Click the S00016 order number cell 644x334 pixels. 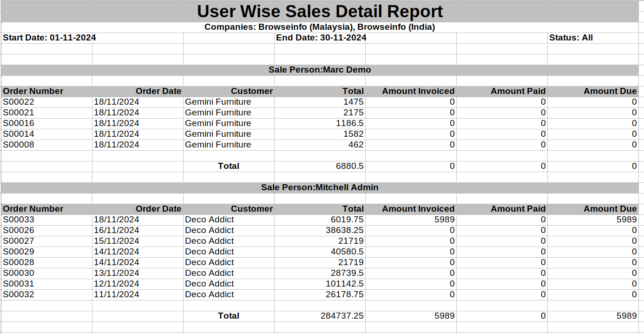coord(19,123)
